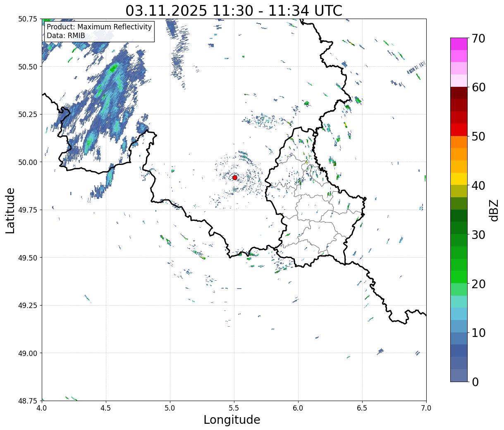The image size is (504, 430).
Task: Click the 49.25 latitude tick label
Action: point(28,306)
